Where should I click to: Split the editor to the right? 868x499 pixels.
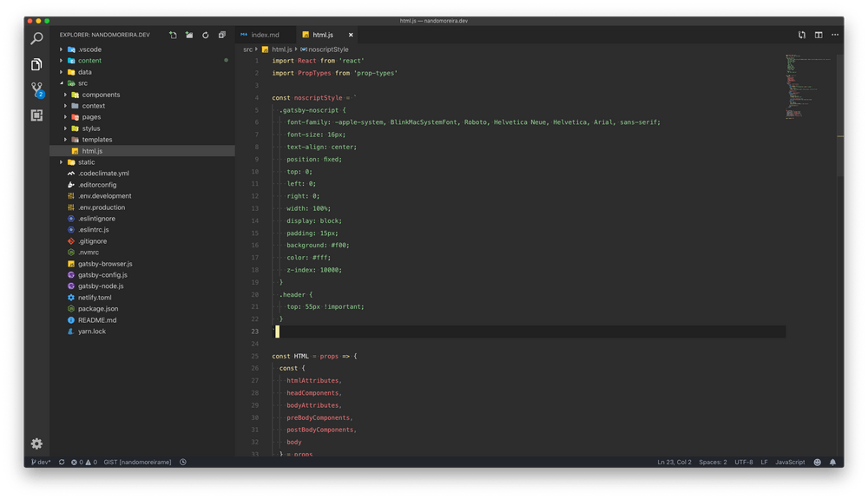pos(819,35)
